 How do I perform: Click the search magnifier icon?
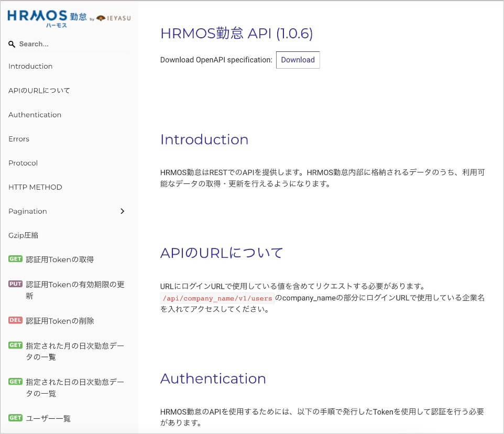point(12,44)
